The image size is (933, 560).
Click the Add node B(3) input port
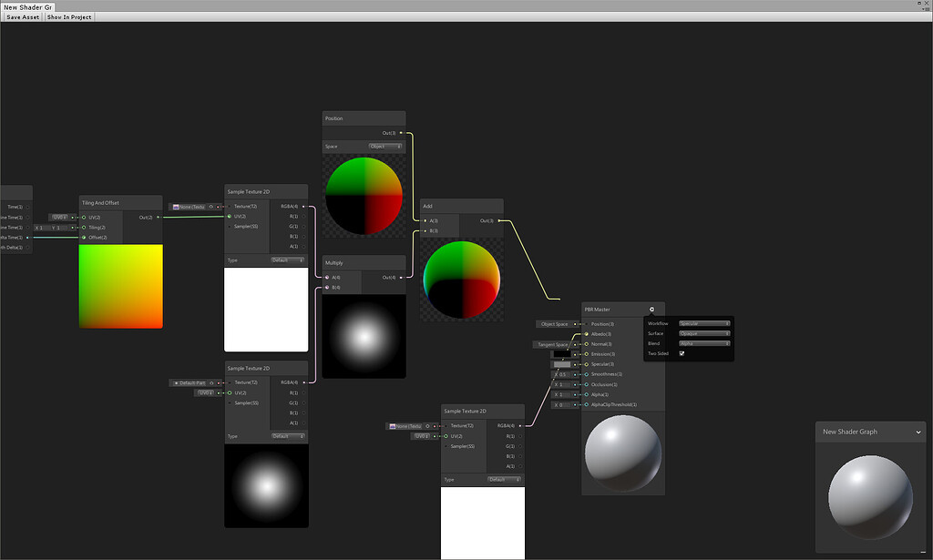click(425, 230)
